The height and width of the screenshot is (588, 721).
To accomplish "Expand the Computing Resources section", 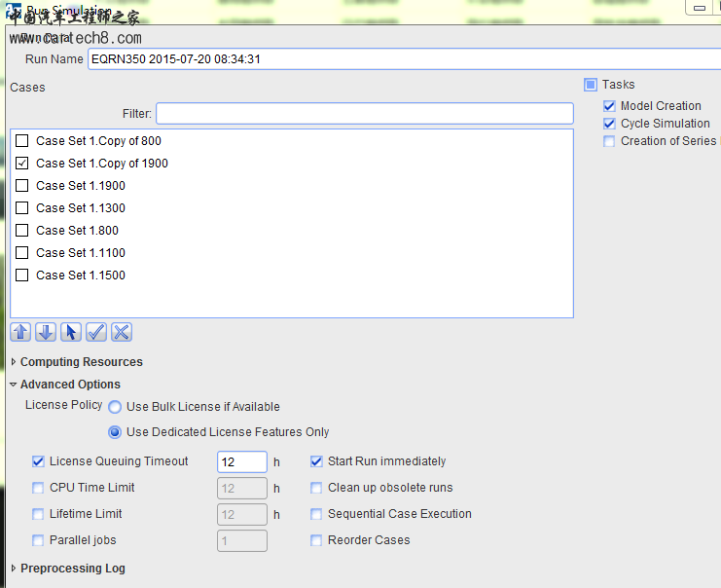I will (14, 362).
